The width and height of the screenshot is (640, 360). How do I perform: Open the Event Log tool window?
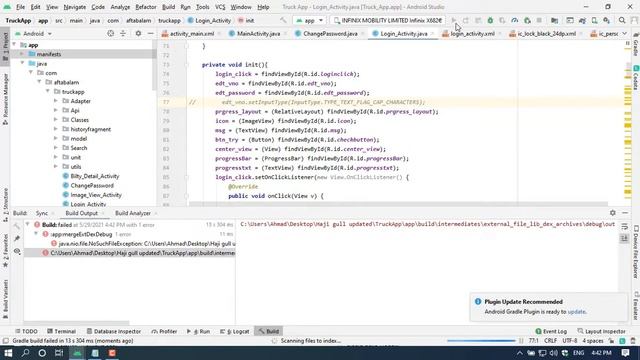551,331
